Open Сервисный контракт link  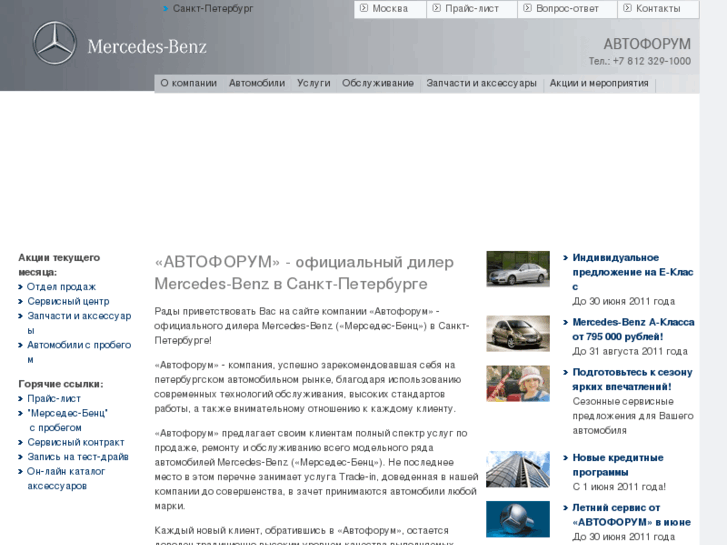tap(76, 442)
